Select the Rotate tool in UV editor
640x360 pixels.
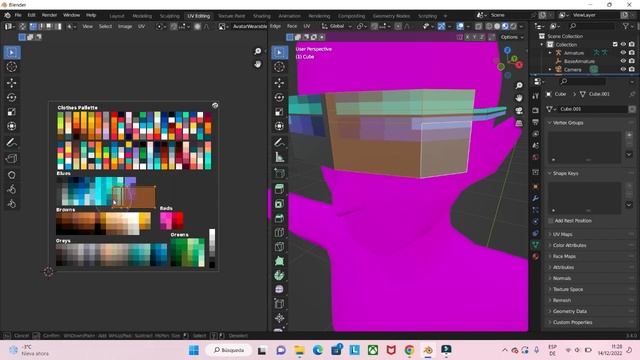click(11, 97)
